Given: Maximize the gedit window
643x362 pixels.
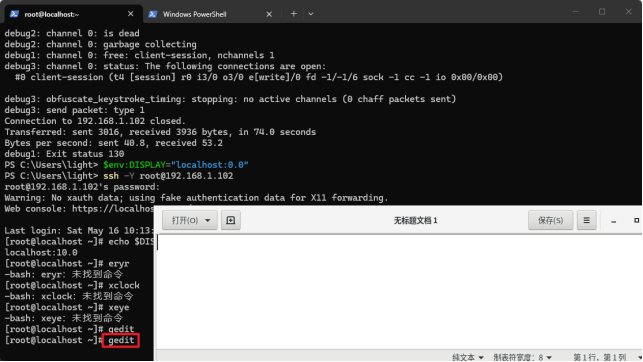Looking at the screenshot, I should point(636,221).
